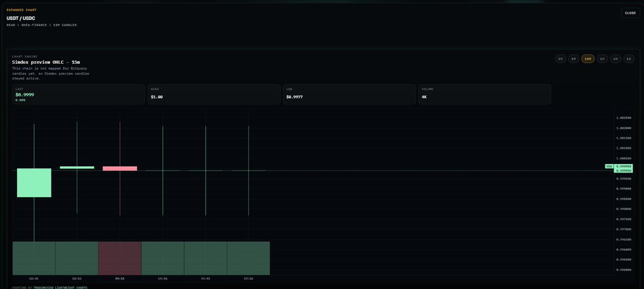Click the 19:56 time axis label

tap(248, 279)
